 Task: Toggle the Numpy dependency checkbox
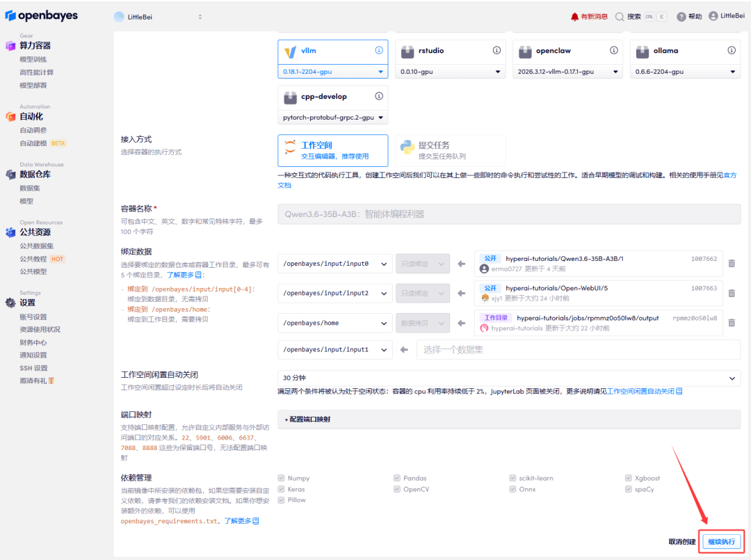point(281,478)
